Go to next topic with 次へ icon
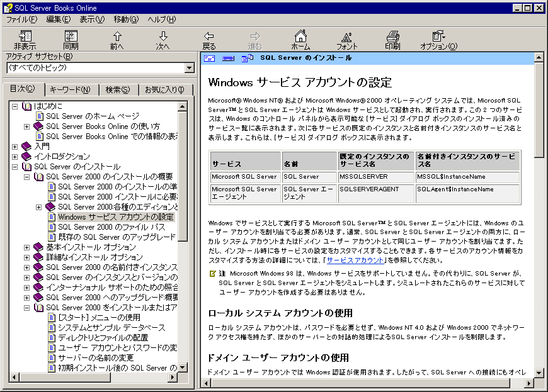The width and height of the screenshot is (548, 392). click(x=163, y=36)
